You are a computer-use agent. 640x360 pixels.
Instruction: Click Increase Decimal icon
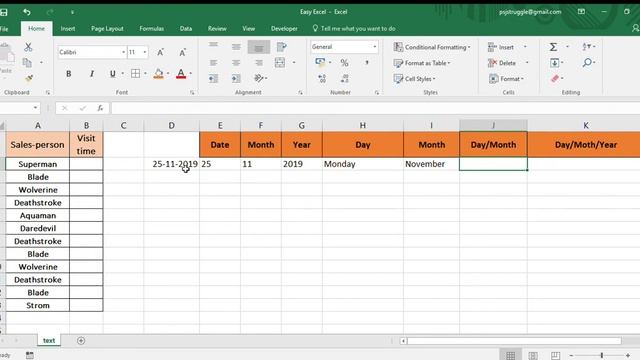(x=322, y=78)
